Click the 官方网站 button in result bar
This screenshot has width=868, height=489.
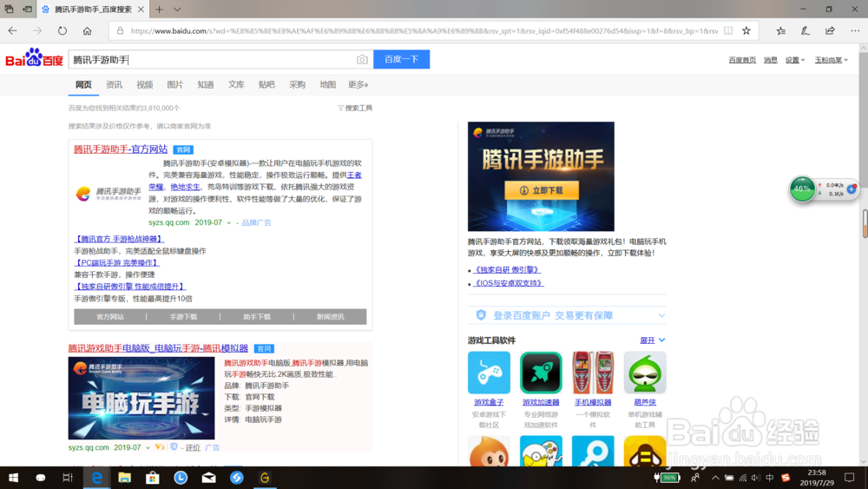click(x=110, y=317)
